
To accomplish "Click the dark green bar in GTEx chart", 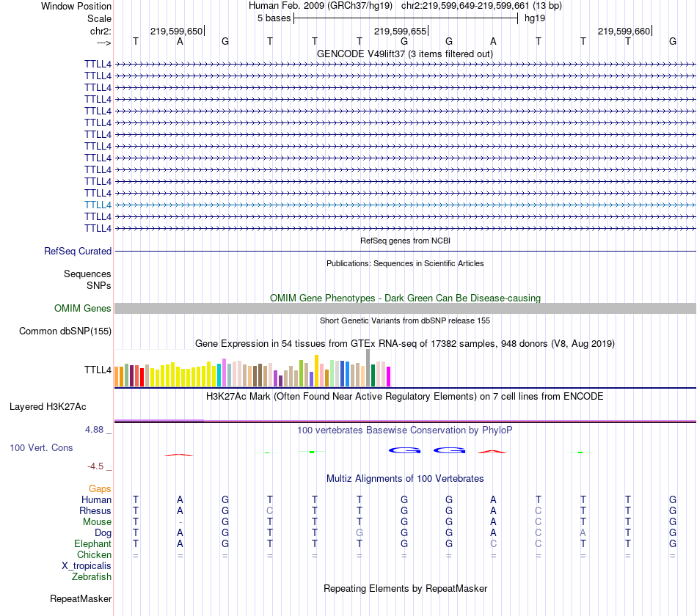I will click(x=373, y=375).
